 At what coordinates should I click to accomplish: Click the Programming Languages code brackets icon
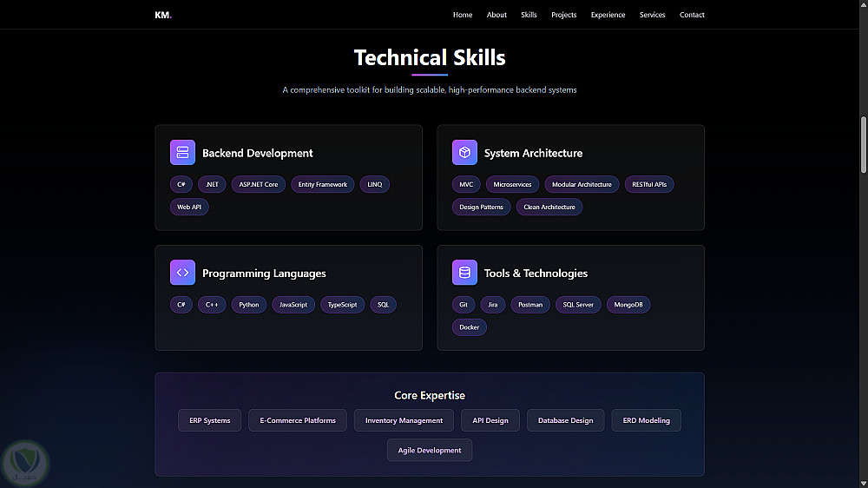pyautogui.click(x=182, y=273)
